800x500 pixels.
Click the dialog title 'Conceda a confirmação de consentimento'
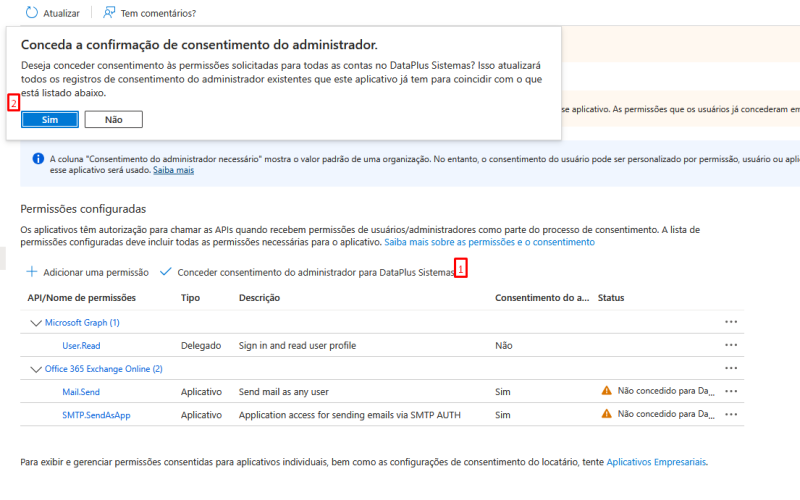(x=199, y=45)
